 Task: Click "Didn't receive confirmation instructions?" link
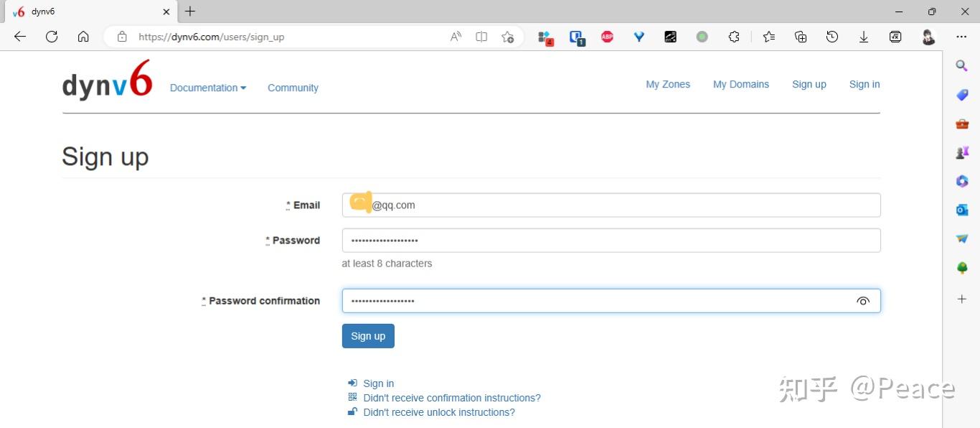[452, 398]
